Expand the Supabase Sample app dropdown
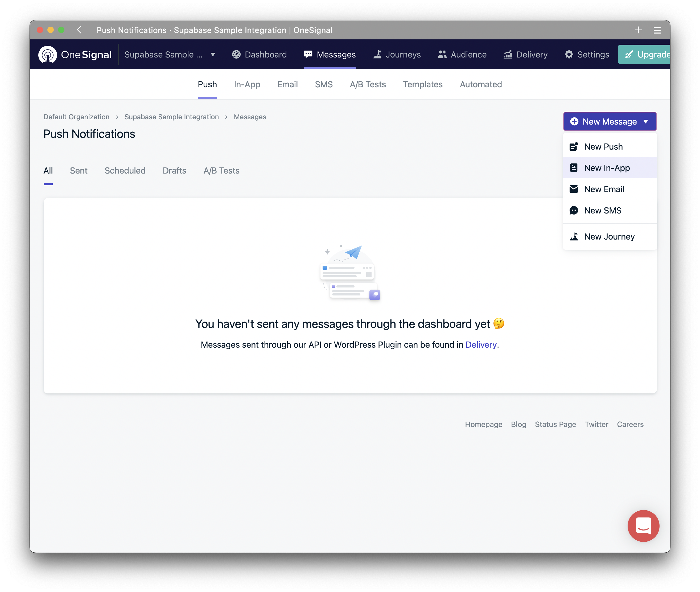700x592 pixels. [x=213, y=54]
